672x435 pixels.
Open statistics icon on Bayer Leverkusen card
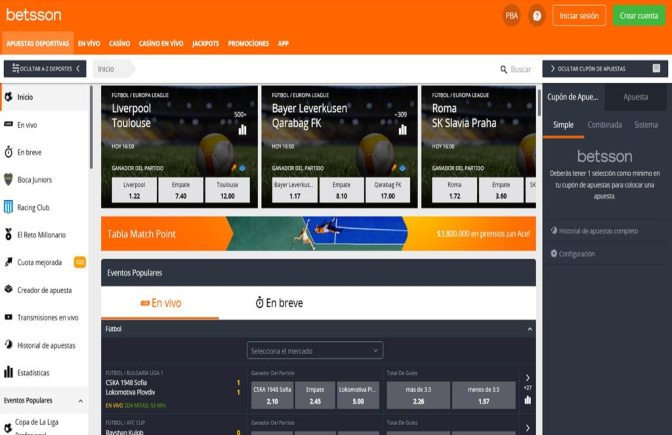(x=403, y=129)
